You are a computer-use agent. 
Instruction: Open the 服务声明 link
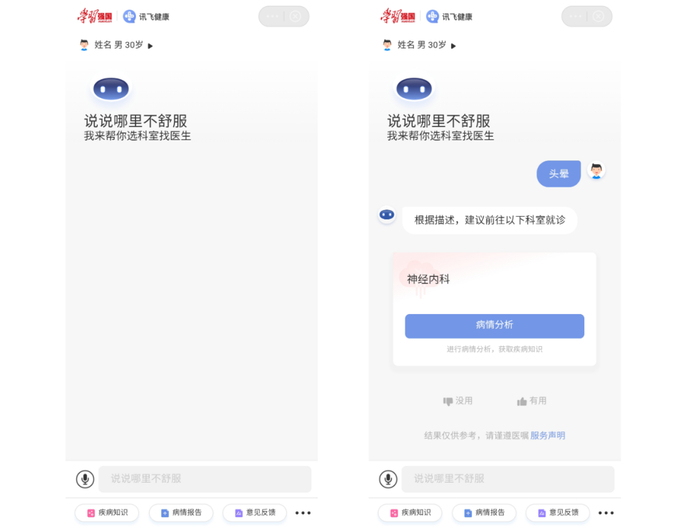(548, 435)
